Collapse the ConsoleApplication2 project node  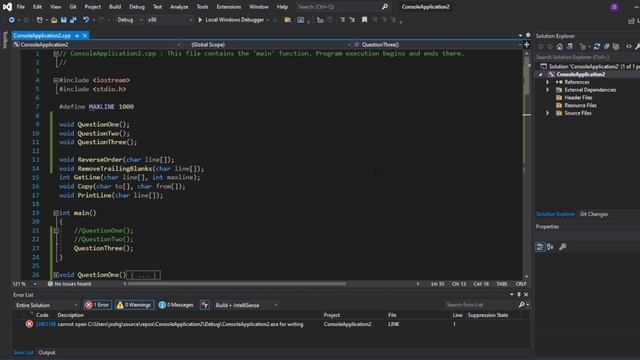point(541,74)
